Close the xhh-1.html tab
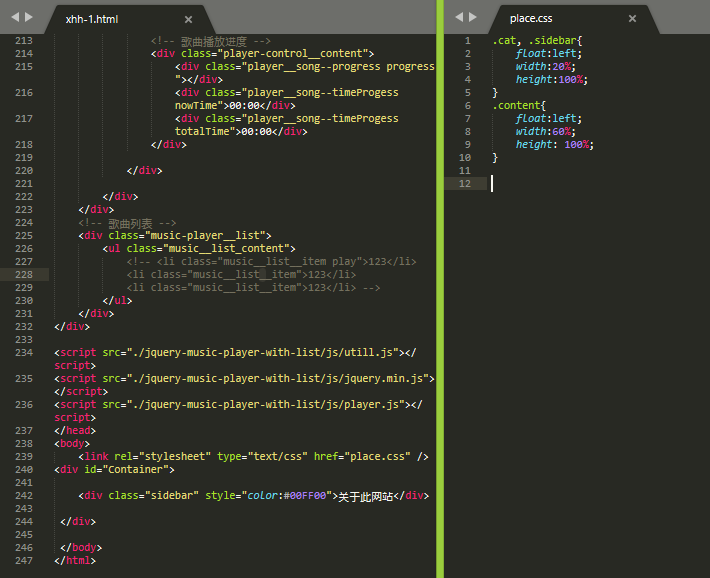This screenshot has height=578, width=710. coord(188,19)
